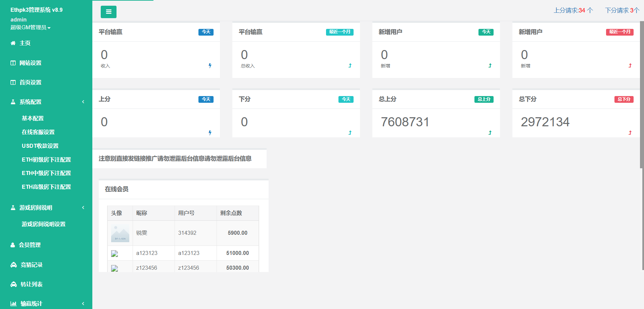Click the flask icon beside 系统配置
This screenshot has width=644, height=309.
coord(13,102)
